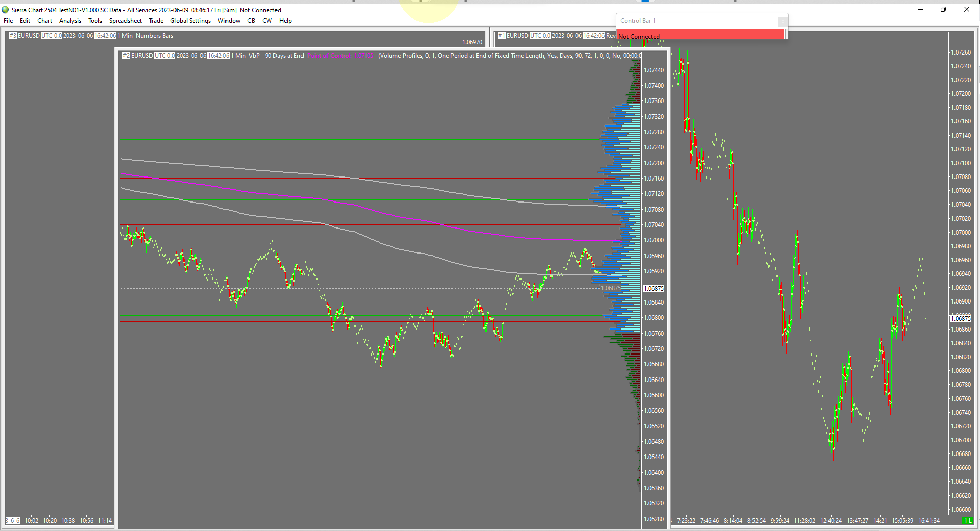Restore down the Sierra Chart window

click(x=943, y=9)
